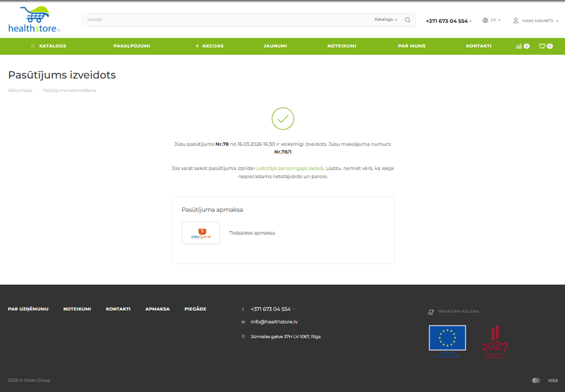This screenshot has height=392, width=565.
Task: Click the privacy policy document icon
Action: 431,312
